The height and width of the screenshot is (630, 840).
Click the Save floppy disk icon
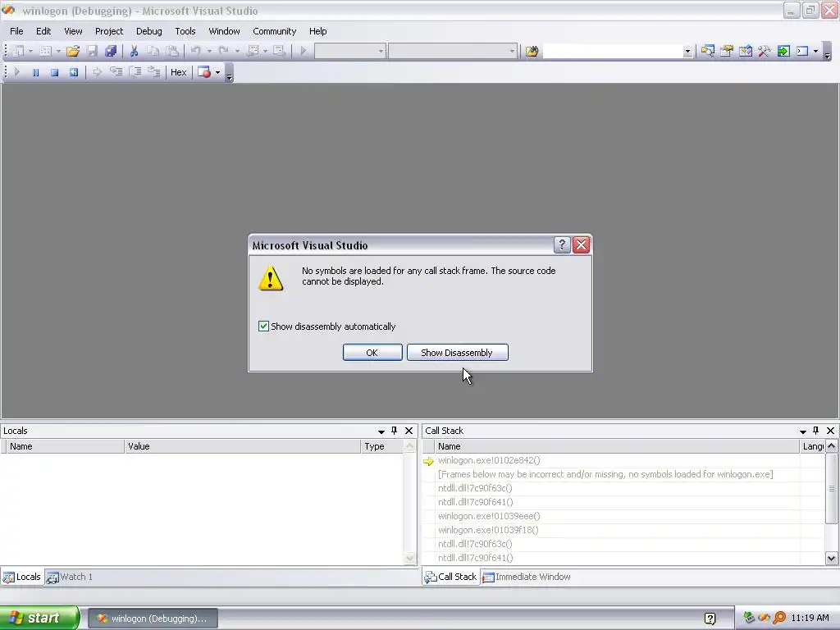(x=92, y=51)
